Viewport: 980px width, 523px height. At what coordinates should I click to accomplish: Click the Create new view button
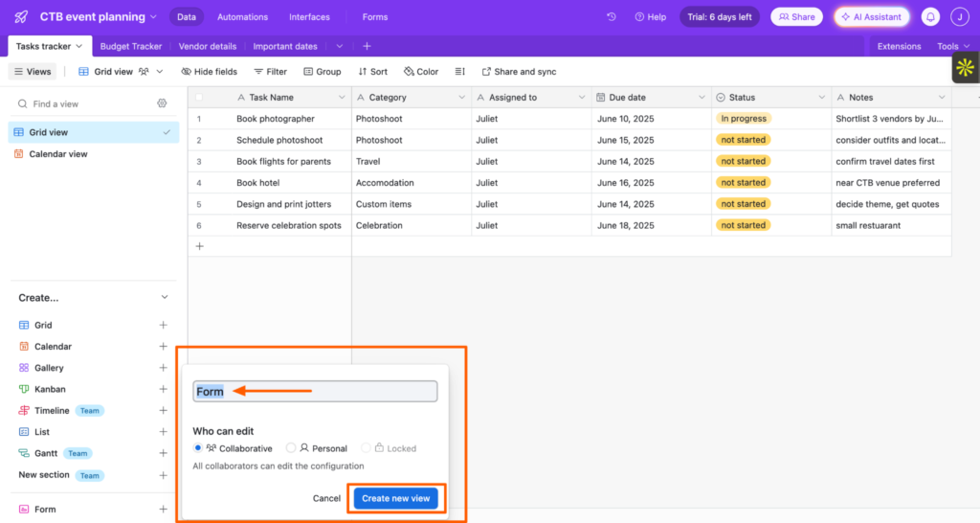click(x=396, y=499)
